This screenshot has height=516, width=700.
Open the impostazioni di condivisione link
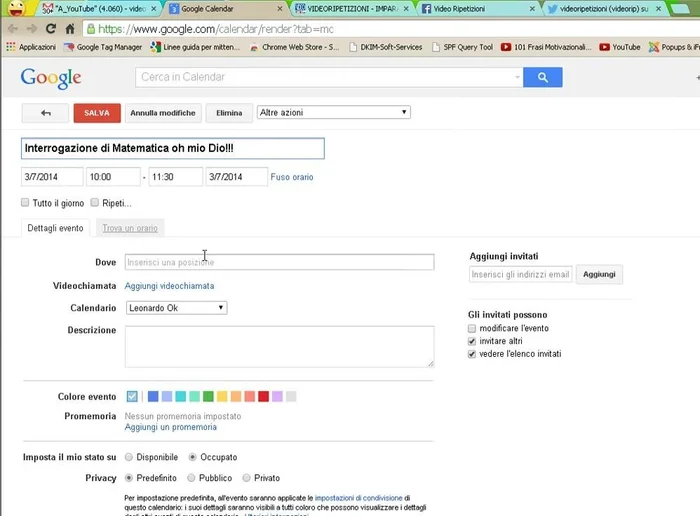358,498
